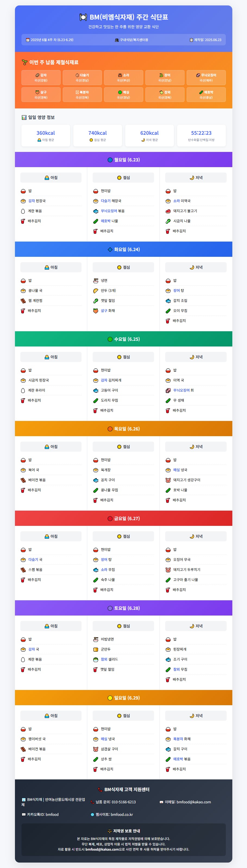Jump to the 금요일 (6.27) section header
Viewport: 247px width, 868px height.
[x=123, y=518]
